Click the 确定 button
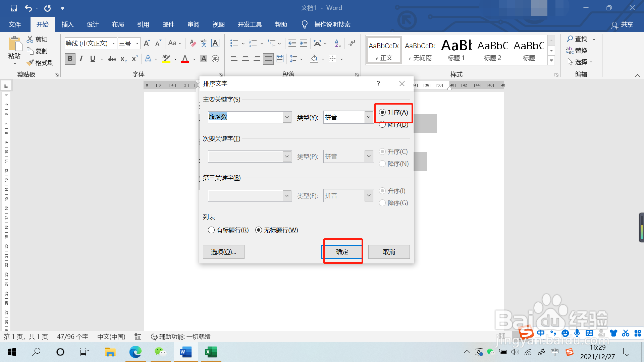Viewport: 644px width, 362px height. coord(342,252)
